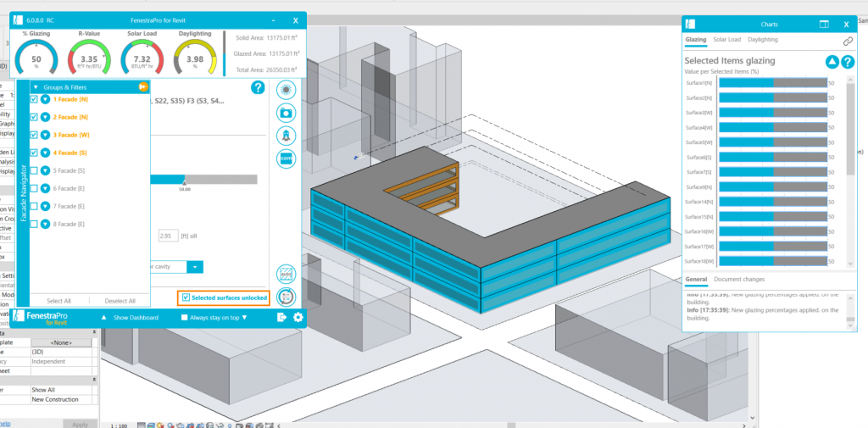Screen dimensions: 868x428
Task: Expand the 2 Facade [N] group arrow
Action: tap(46, 117)
